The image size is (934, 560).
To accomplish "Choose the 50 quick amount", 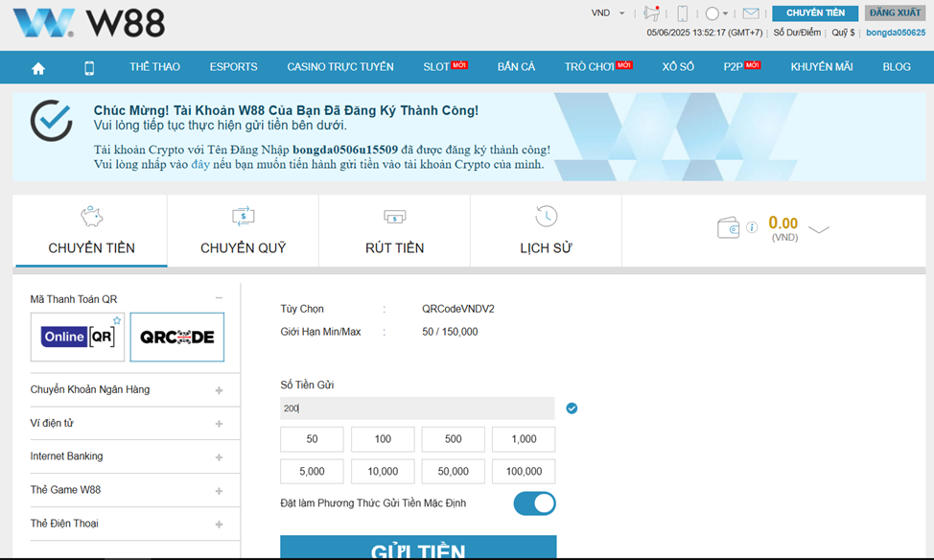I will (x=312, y=439).
